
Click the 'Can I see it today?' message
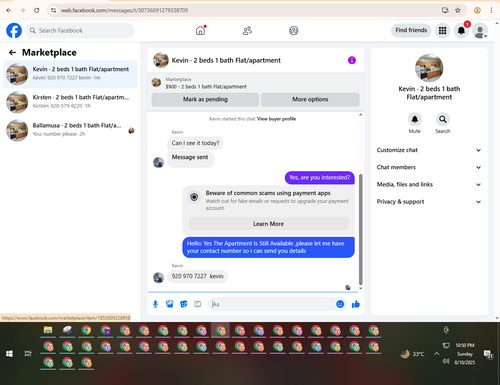[195, 143]
